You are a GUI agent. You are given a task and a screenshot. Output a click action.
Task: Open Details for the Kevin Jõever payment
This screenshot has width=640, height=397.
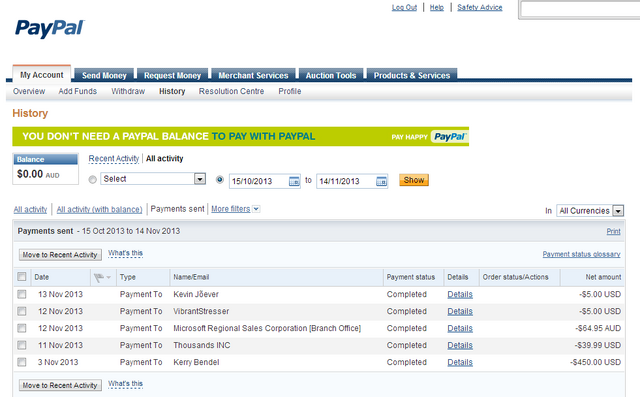point(460,295)
